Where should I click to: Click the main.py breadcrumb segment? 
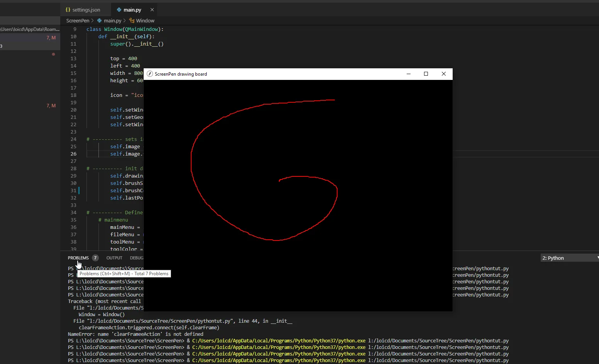point(112,20)
